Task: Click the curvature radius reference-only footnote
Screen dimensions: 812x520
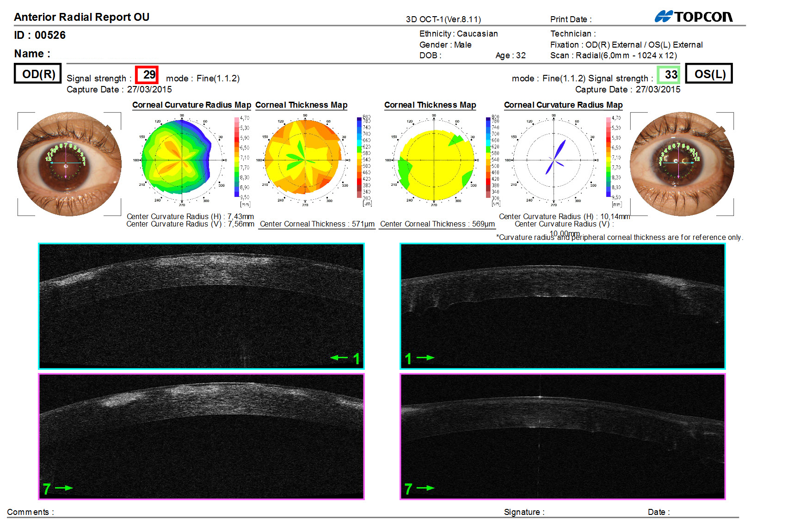Action: pos(620,237)
